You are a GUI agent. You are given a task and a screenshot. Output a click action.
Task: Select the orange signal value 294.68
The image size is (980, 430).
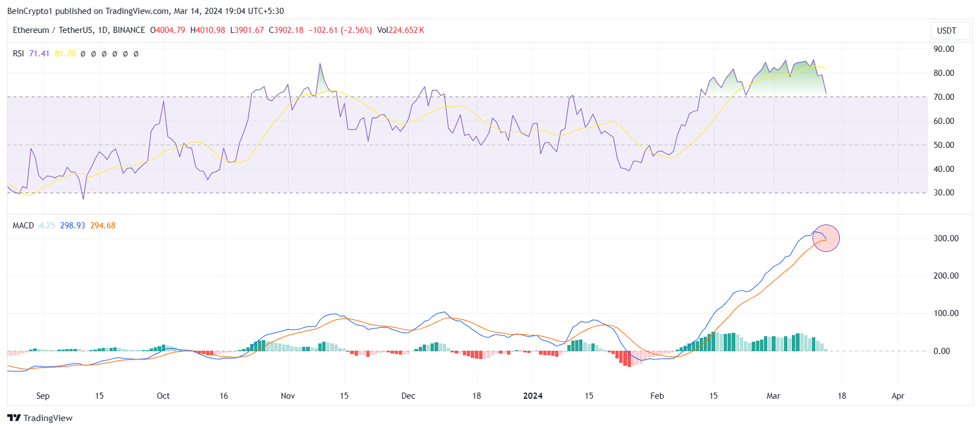[x=103, y=226]
